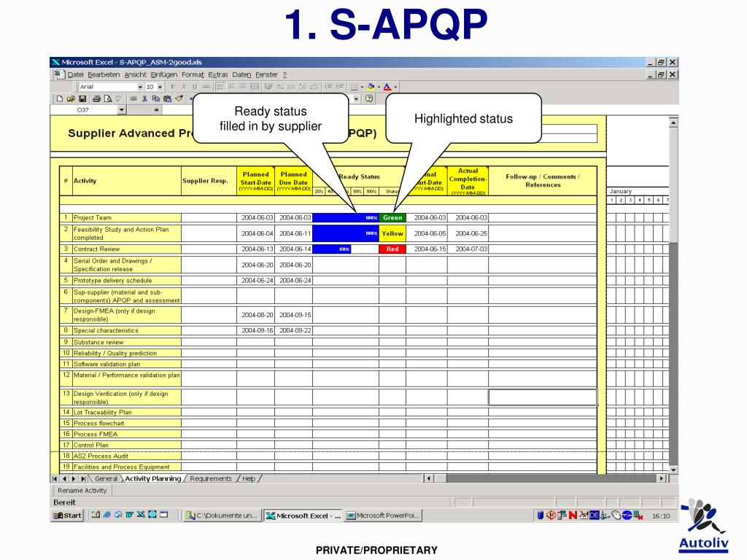Click the Merge and Center icon
This screenshot has width=747, height=560.
(255, 87)
